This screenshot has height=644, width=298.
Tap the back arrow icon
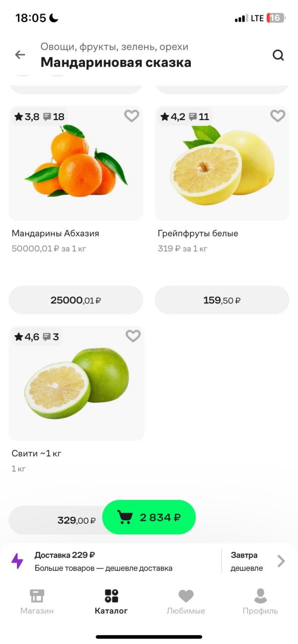click(20, 55)
